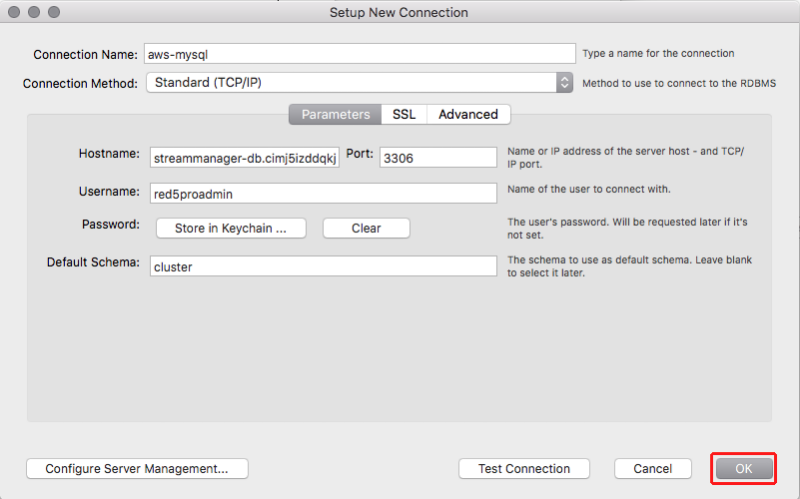800x499 pixels.
Task: Close the Setup New Connection window
Action: 14,12
